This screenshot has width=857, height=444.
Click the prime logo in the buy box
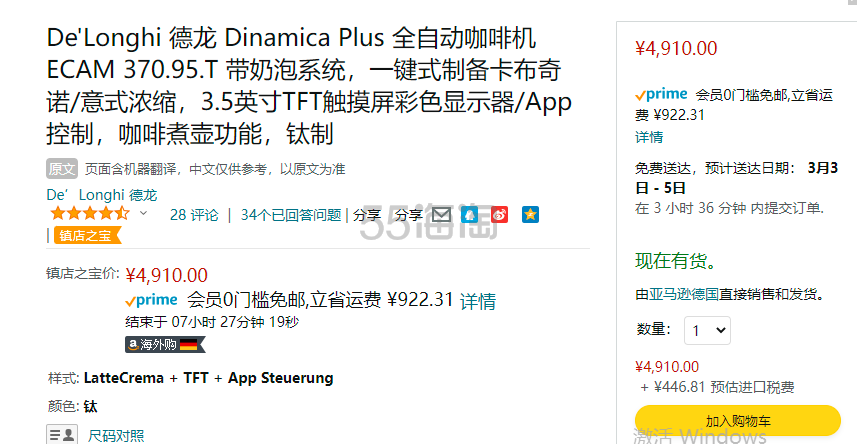click(x=661, y=95)
